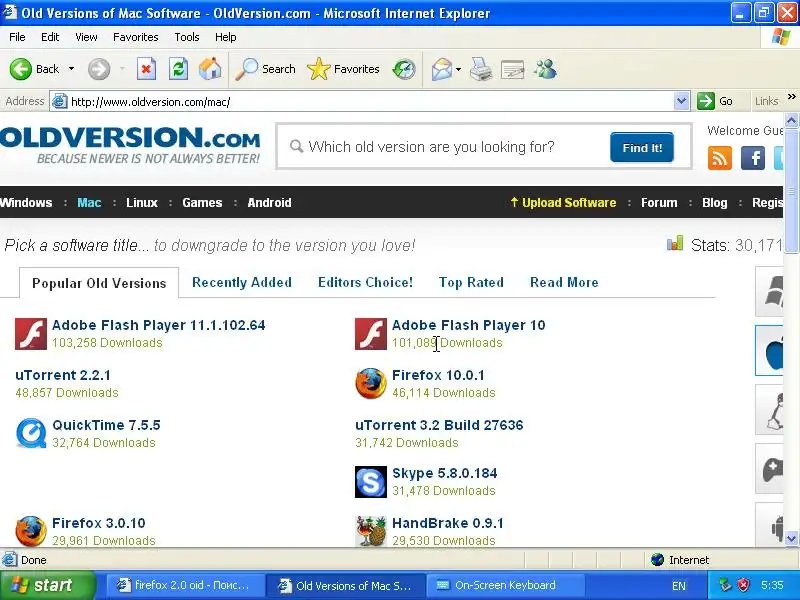
Task: Open the Blog link
Action: click(x=715, y=203)
